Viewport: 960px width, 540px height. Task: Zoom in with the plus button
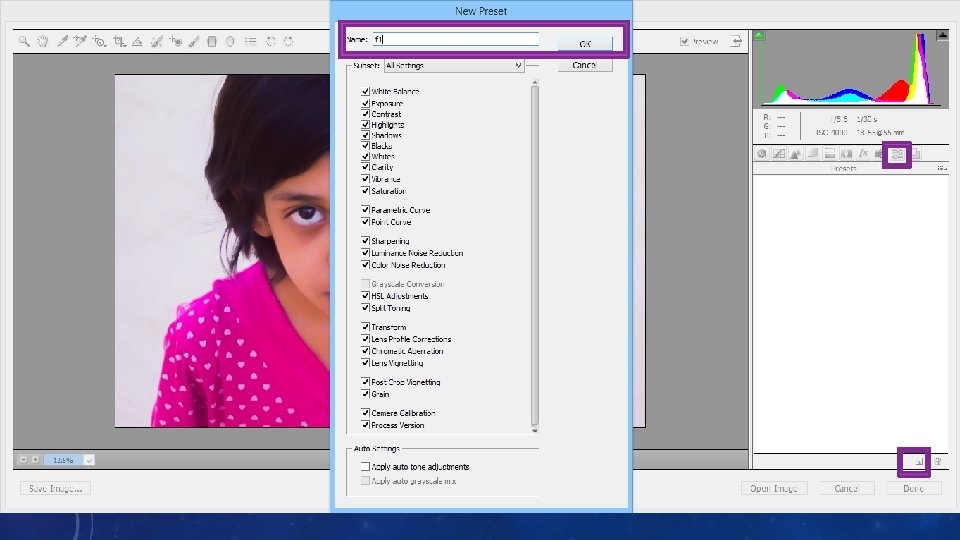click(x=36, y=459)
